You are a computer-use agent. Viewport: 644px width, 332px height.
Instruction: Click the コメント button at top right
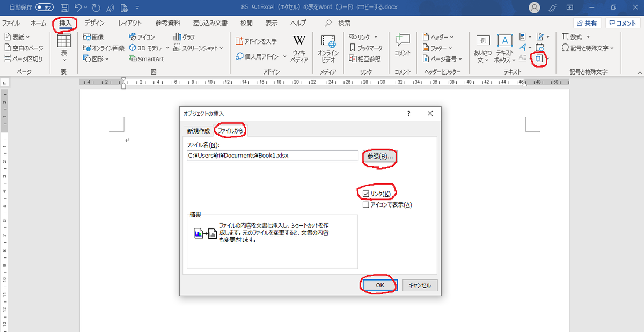click(623, 23)
